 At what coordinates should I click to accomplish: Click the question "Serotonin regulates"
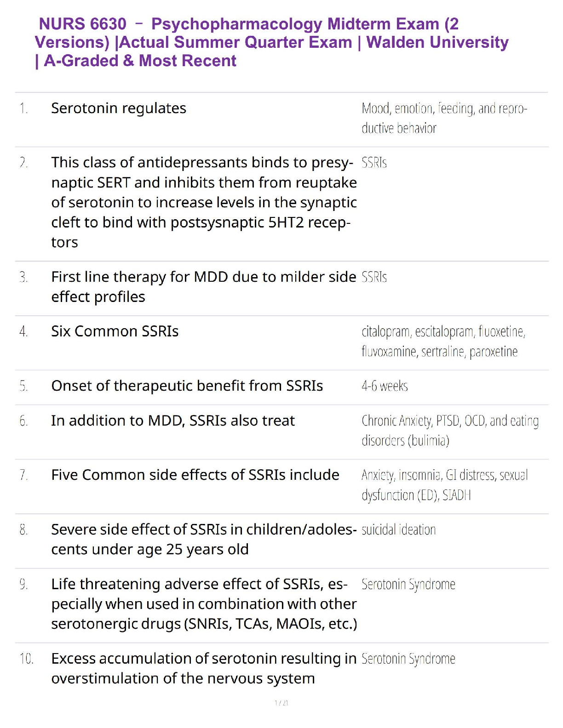coord(119,108)
